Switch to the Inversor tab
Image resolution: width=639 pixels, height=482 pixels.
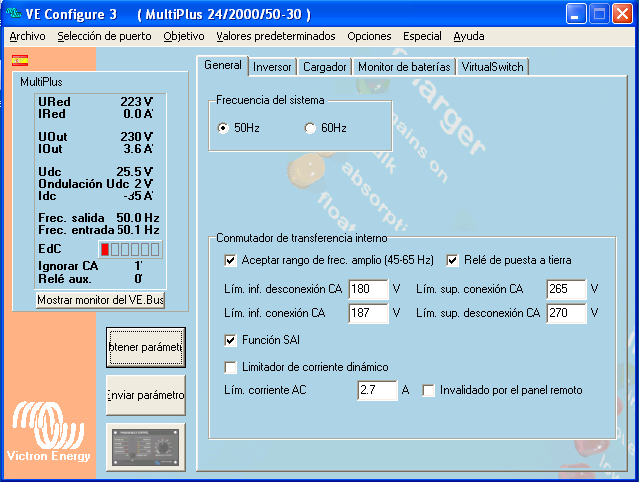coord(272,67)
